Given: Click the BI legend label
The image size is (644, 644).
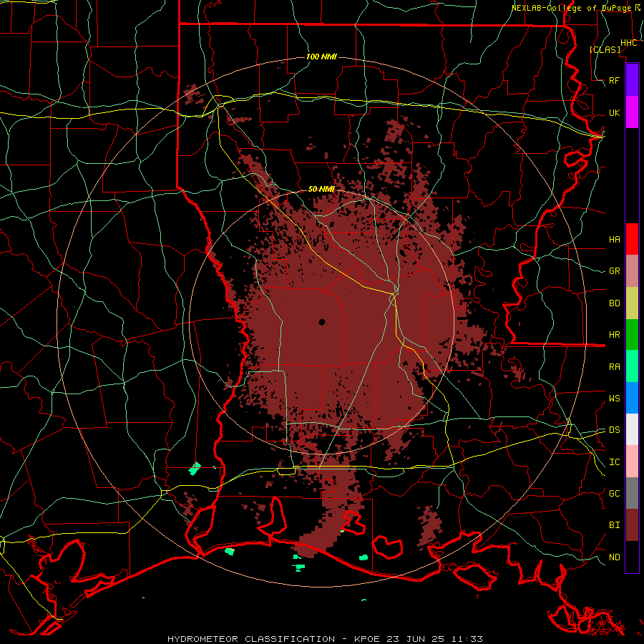Looking at the screenshot, I should pyautogui.click(x=615, y=525).
